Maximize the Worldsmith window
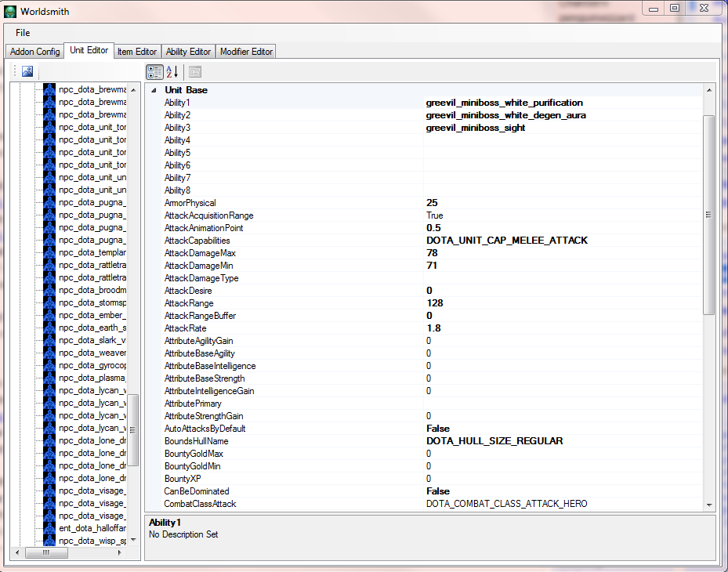 tap(675, 8)
